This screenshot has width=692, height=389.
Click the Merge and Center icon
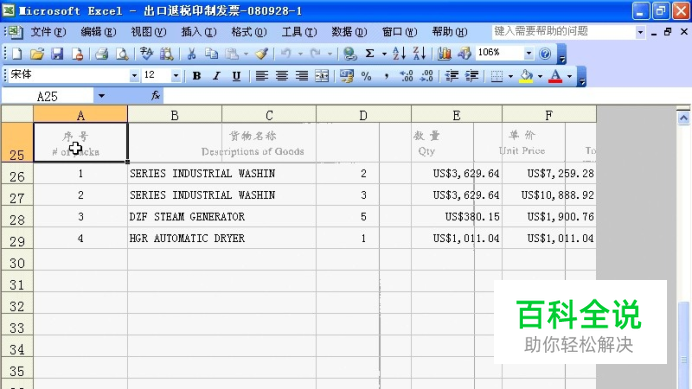tap(322, 76)
